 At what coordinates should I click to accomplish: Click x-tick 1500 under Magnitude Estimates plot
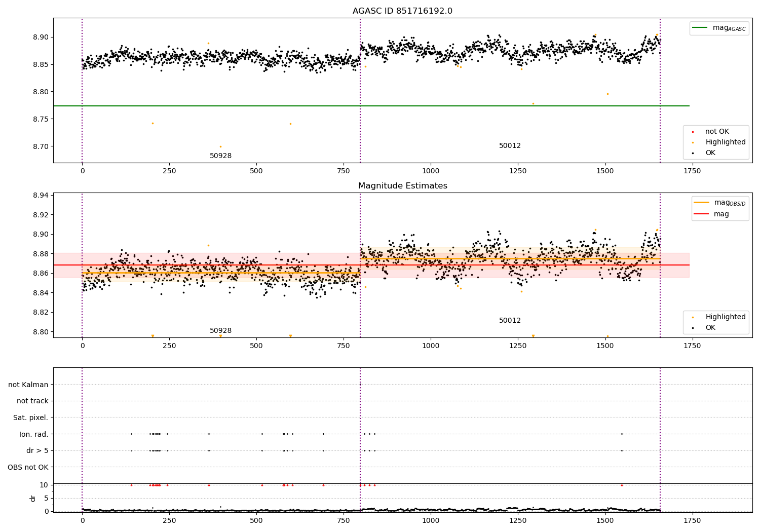[x=605, y=346]
